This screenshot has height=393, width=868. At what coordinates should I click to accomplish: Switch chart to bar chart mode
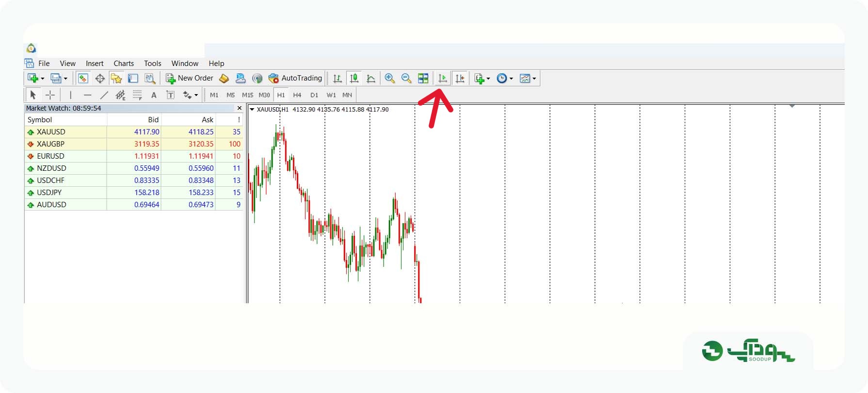pos(338,78)
